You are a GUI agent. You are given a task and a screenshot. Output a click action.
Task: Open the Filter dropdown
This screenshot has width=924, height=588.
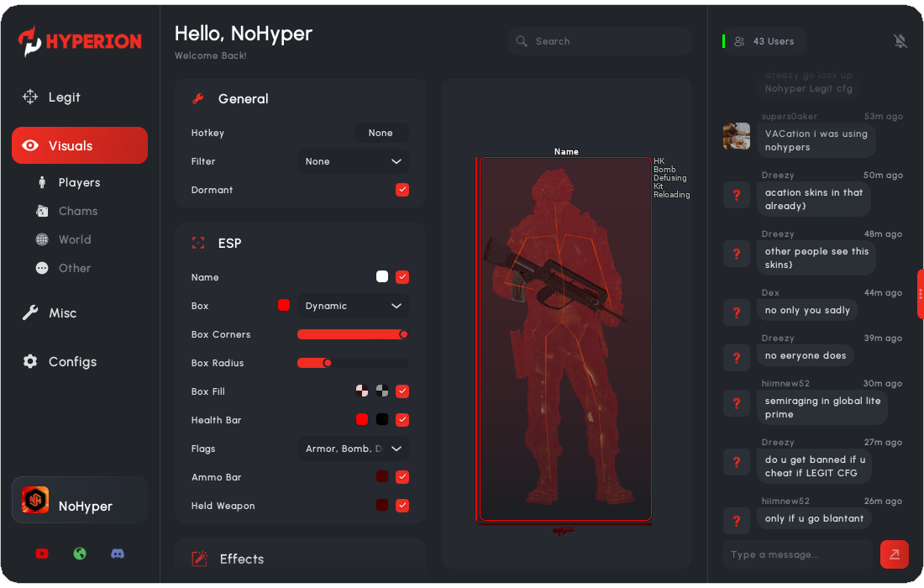point(353,161)
